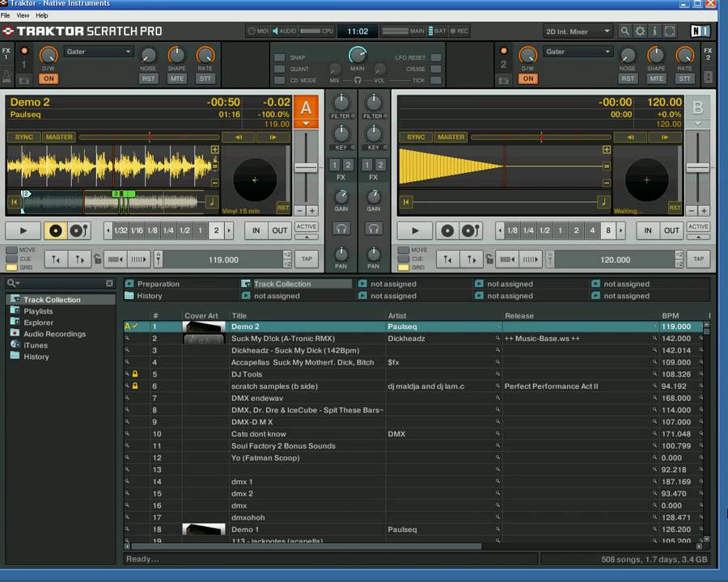The width and height of the screenshot is (728, 582).
Task: Expand Deck B letter dropdown arrow
Action: pyautogui.click(x=698, y=124)
